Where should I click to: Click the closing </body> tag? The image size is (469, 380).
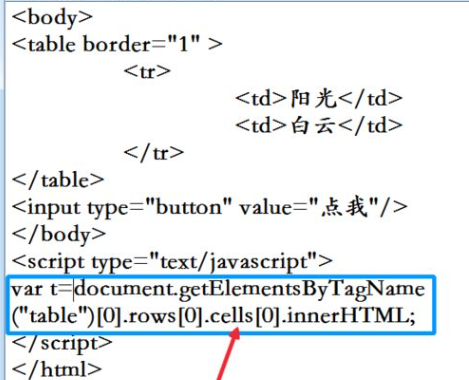click(x=59, y=234)
